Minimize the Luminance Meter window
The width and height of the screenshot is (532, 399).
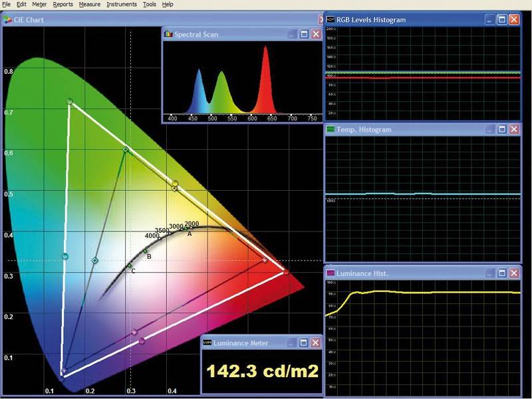(x=291, y=342)
